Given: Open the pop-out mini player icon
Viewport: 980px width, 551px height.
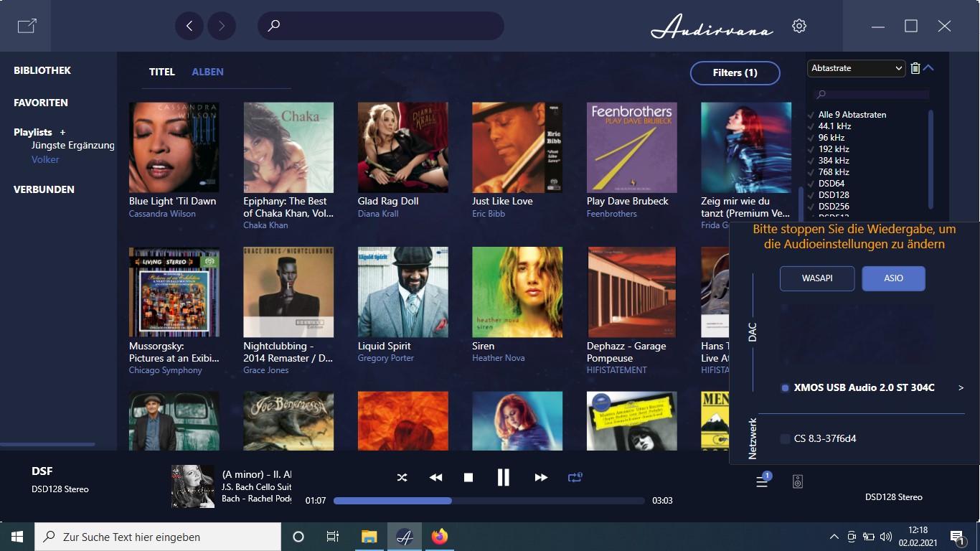Looking at the screenshot, I should [x=27, y=26].
